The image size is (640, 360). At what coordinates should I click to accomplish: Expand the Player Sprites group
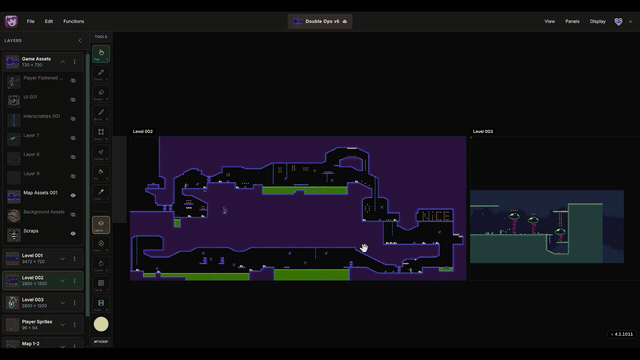pos(63,324)
